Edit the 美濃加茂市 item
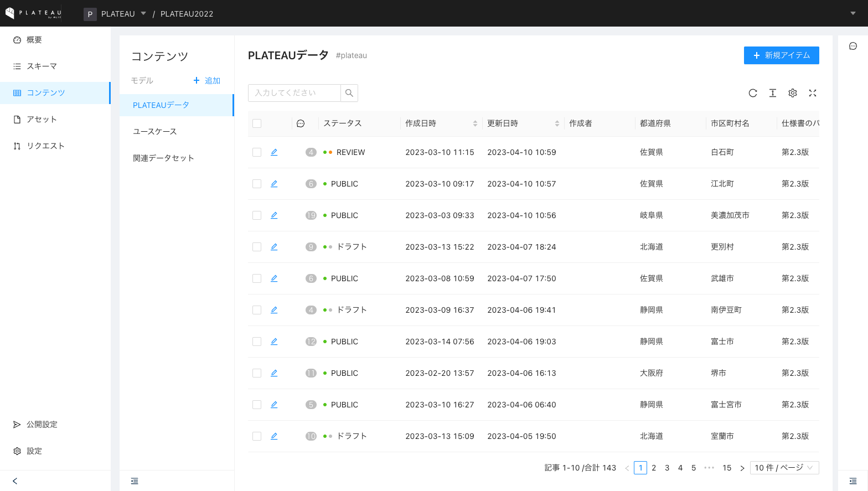The image size is (868, 491). [x=274, y=215]
